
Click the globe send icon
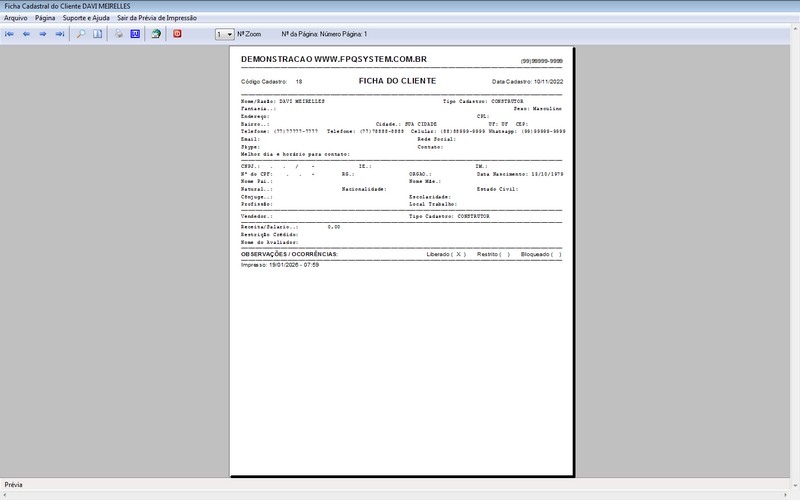(156, 34)
